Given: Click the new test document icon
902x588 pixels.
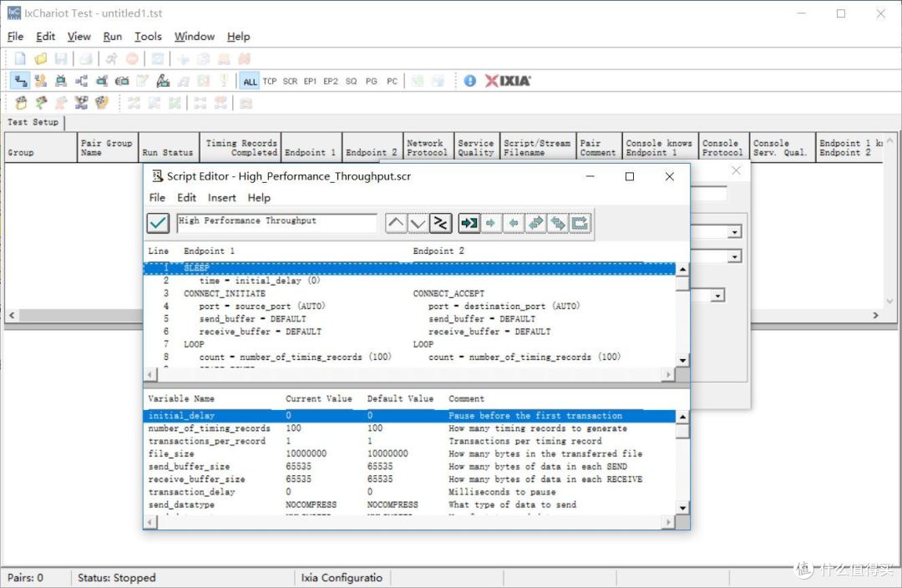Looking at the screenshot, I should 20,58.
